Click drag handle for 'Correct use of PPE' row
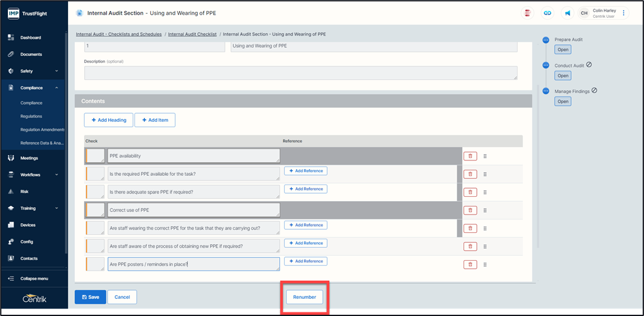644x316 pixels. coord(485,210)
